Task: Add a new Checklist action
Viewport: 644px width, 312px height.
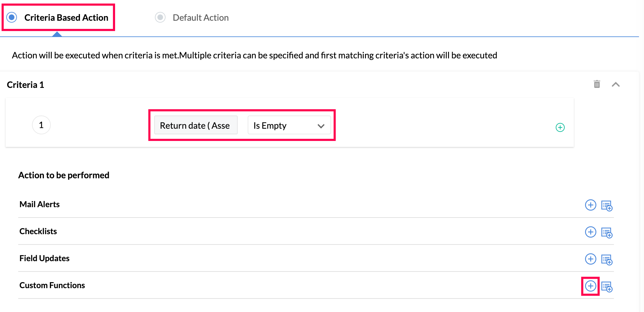Action: tap(590, 232)
